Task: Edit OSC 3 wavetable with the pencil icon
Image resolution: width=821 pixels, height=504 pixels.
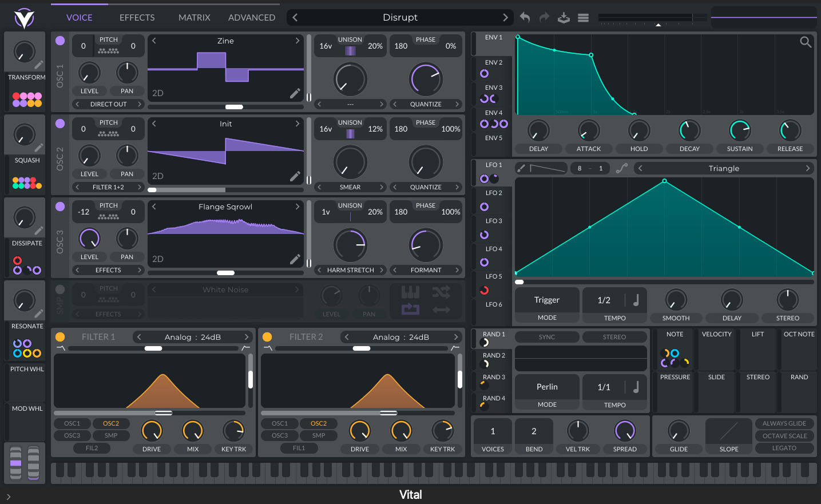Action: [295, 259]
